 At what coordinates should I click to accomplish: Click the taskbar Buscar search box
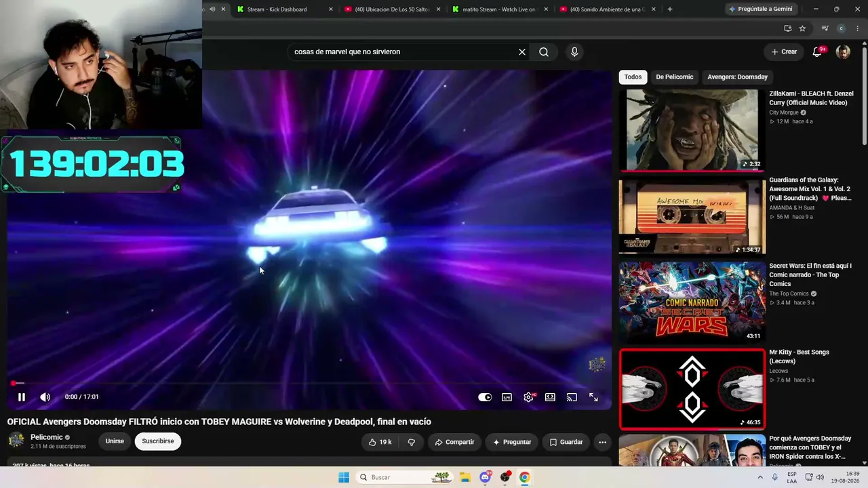pos(405,477)
